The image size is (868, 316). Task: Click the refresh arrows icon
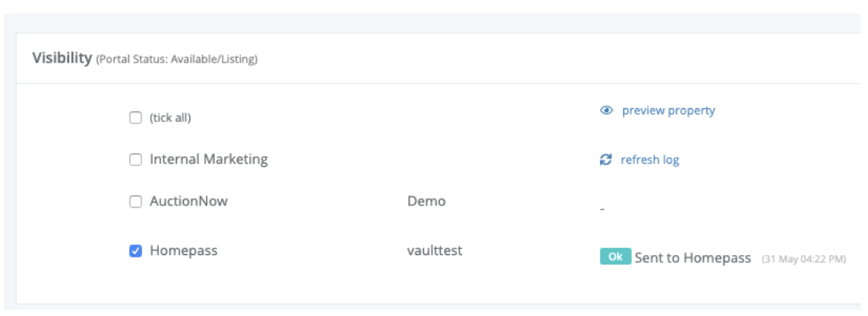tap(606, 160)
